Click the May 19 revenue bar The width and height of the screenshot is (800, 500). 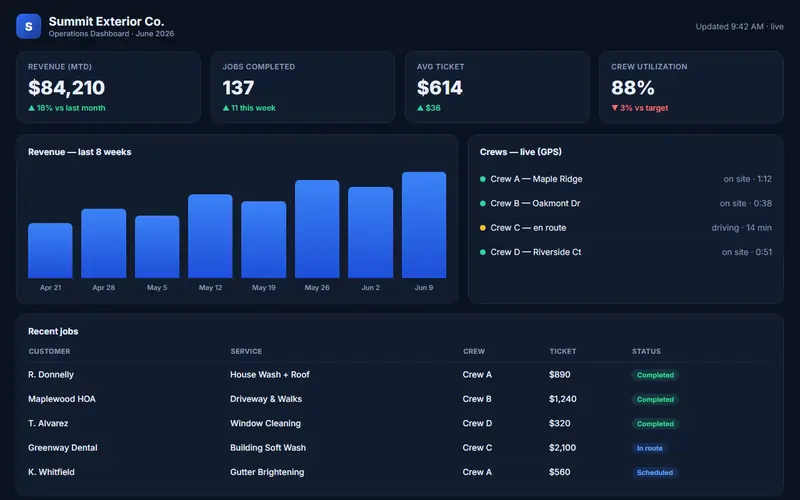point(264,240)
